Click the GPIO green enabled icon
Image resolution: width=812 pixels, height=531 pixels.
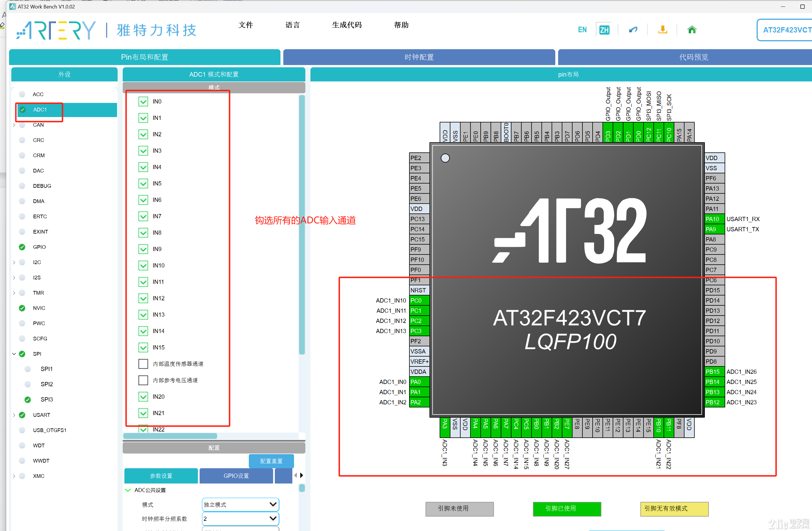[x=22, y=247]
